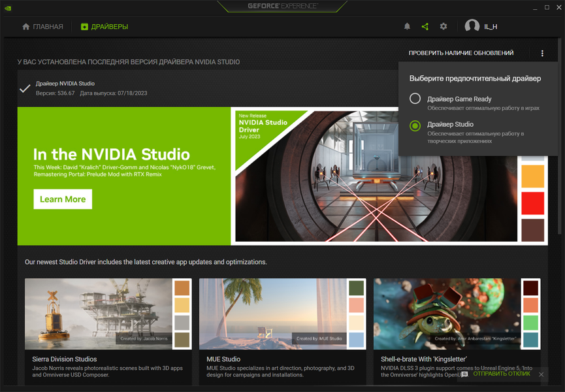Click the salmon pink swatch on MUE card
This screenshot has width=565, height=392.
(357, 305)
